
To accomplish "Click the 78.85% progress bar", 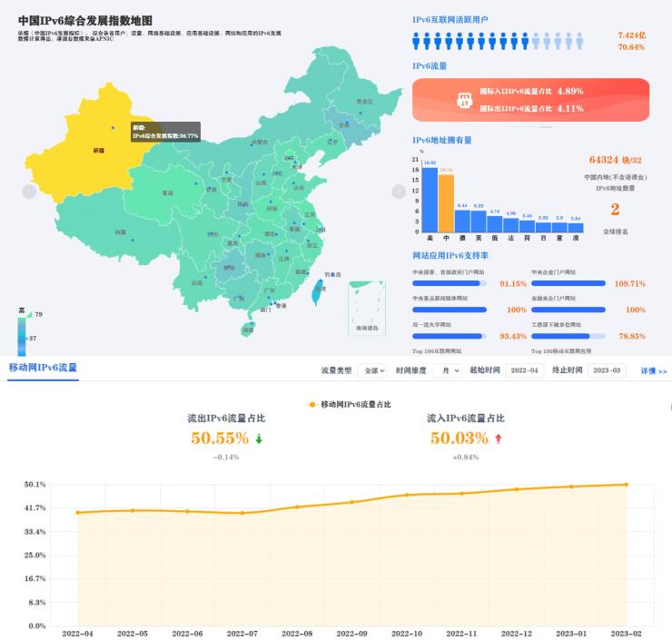I will (x=568, y=336).
